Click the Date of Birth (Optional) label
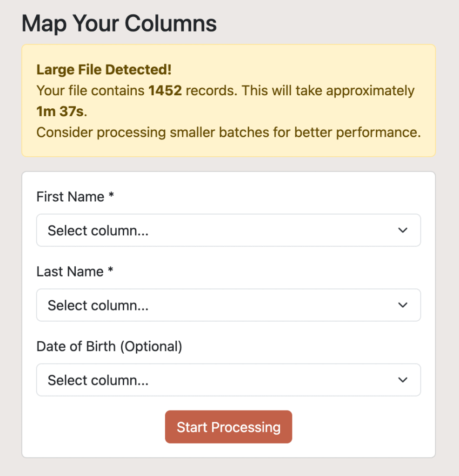Image resolution: width=459 pixels, height=476 pixels. click(109, 346)
